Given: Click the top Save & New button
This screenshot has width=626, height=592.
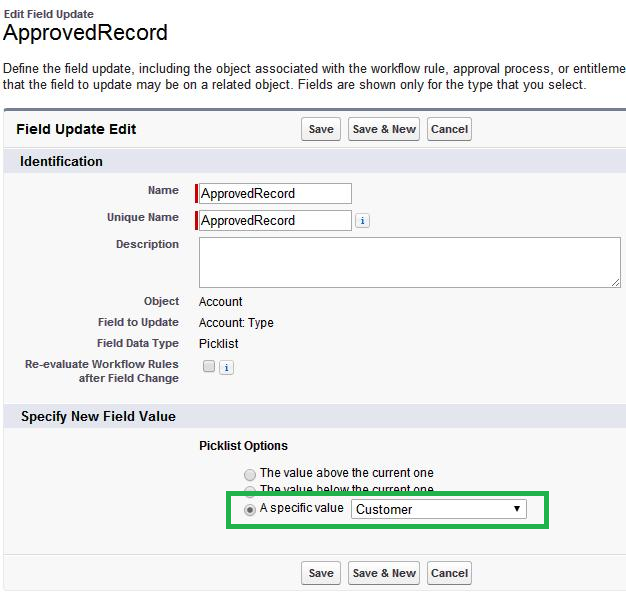Looking at the screenshot, I should tap(384, 129).
